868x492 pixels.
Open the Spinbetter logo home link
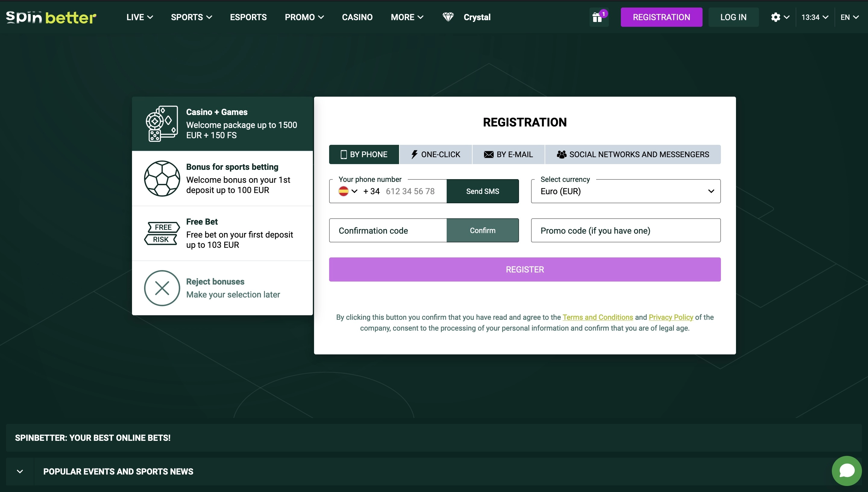pyautogui.click(x=52, y=17)
